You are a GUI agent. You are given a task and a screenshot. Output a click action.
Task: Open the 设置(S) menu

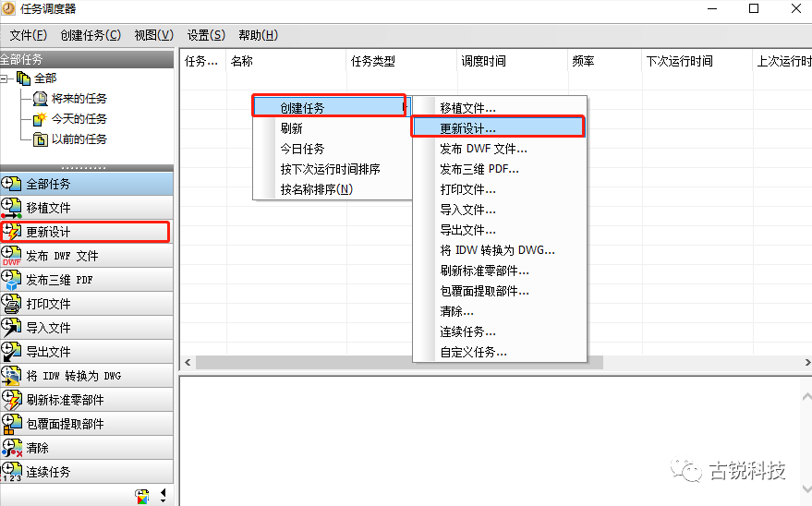point(206,35)
